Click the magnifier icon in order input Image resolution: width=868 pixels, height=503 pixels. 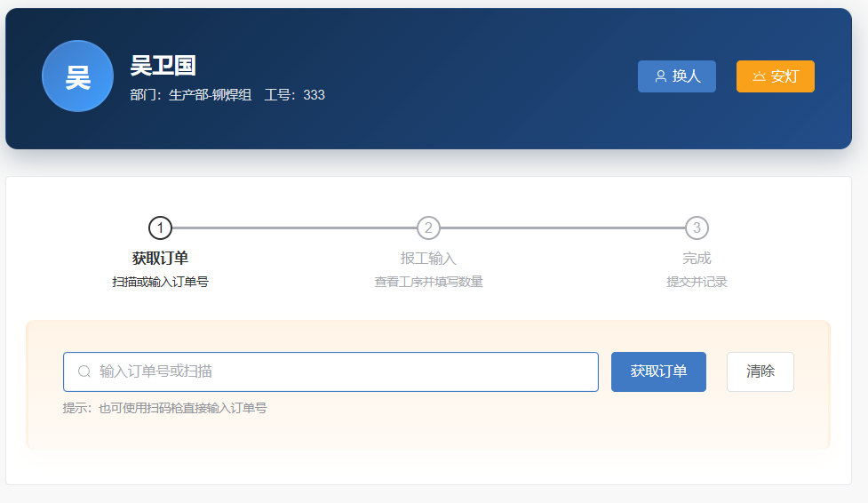[x=84, y=371]
